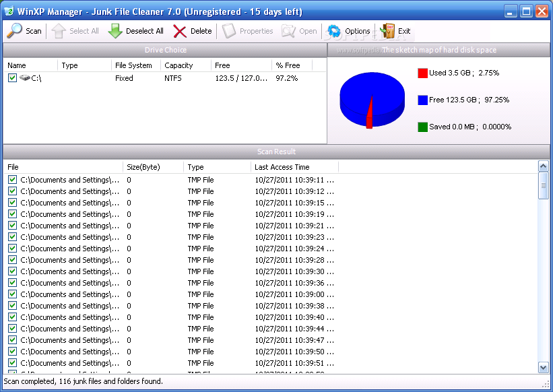Uncheck the file accessed at 10:39:23
This screenshot has width=553, height=392.
pos(12,237)
